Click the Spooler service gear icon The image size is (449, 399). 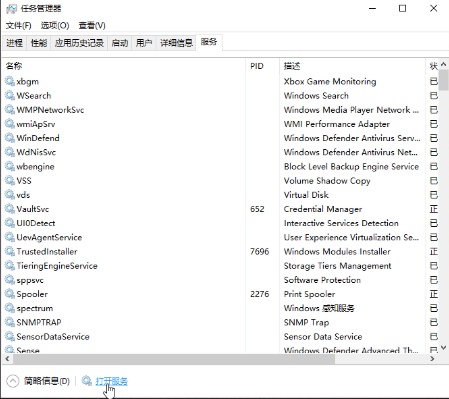click(x=10, y=294)
